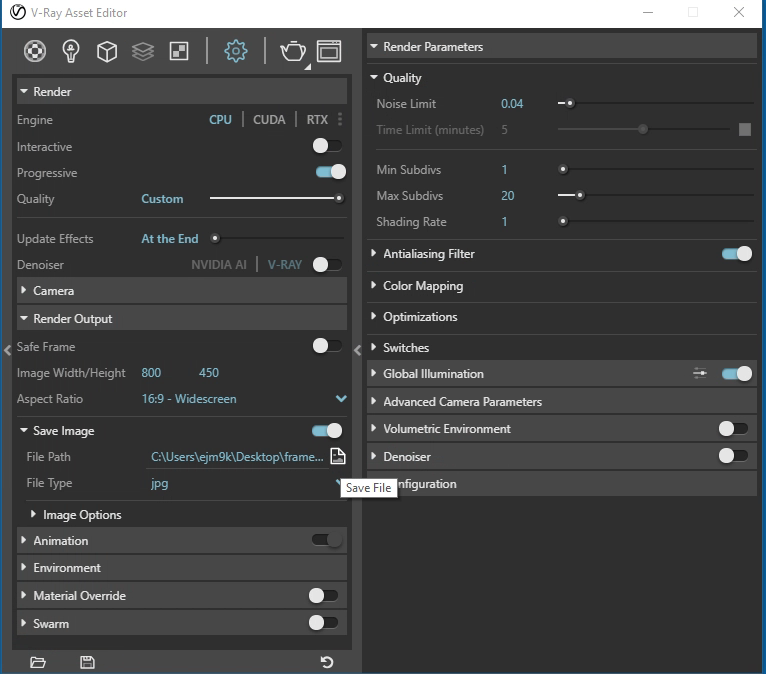Collapse the Save Image subsection
Image resolution: width=766 pixels, height=674 pixels.
[x=23, y=430]
